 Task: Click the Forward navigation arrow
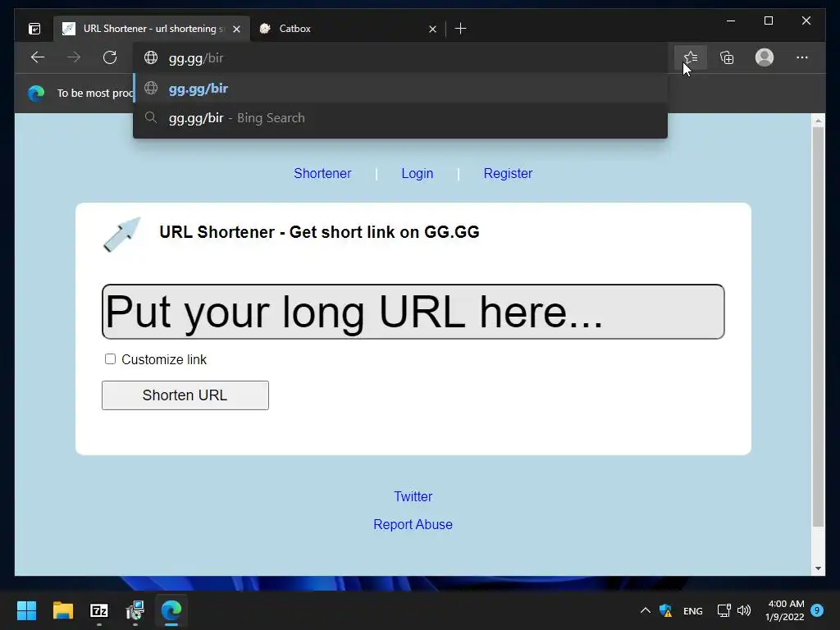(74, 57)
